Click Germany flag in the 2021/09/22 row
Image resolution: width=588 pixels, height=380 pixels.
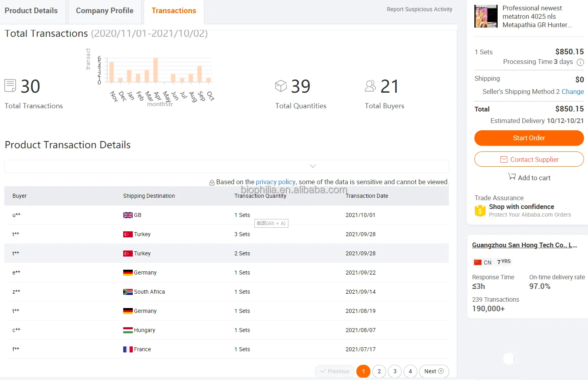click(128, 273)
